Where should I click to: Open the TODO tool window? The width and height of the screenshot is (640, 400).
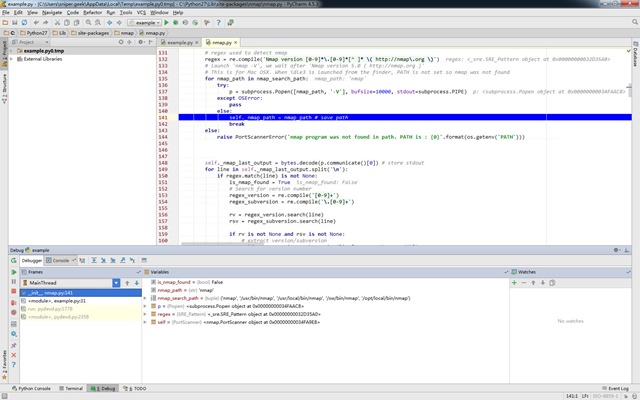(x=135, y=389)
